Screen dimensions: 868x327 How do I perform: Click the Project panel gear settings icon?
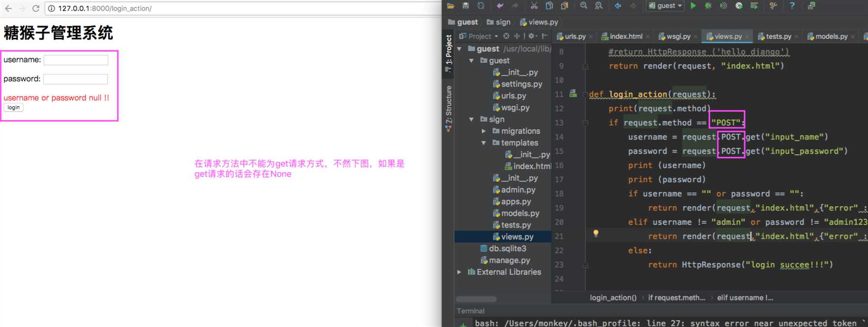pos(532,36)
